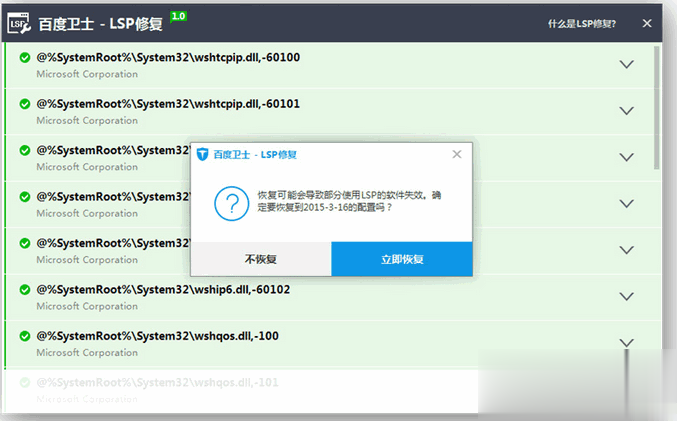Click green check icon for wshqos.dll,-100
This screenshot has width=677, height=421.
25,336
